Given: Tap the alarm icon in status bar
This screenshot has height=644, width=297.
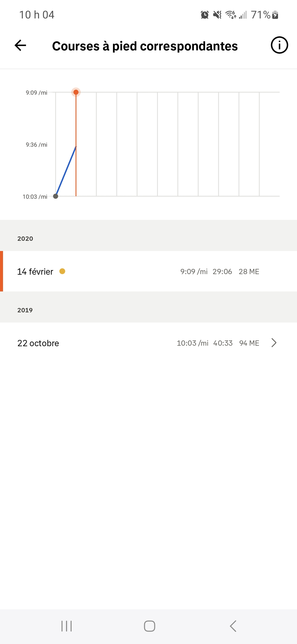Looking at the screenshot, I should click(x=205, y=15).
